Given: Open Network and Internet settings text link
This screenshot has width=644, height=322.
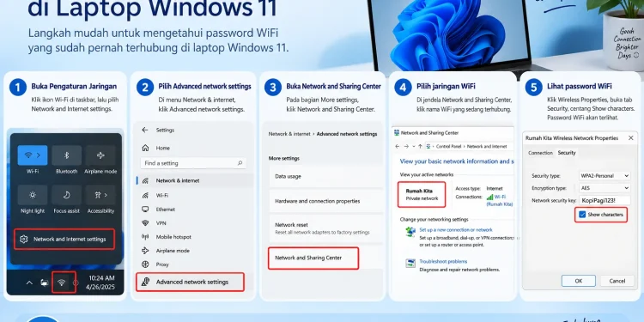Looking at the screenshot, I should [x=70, y=239].
